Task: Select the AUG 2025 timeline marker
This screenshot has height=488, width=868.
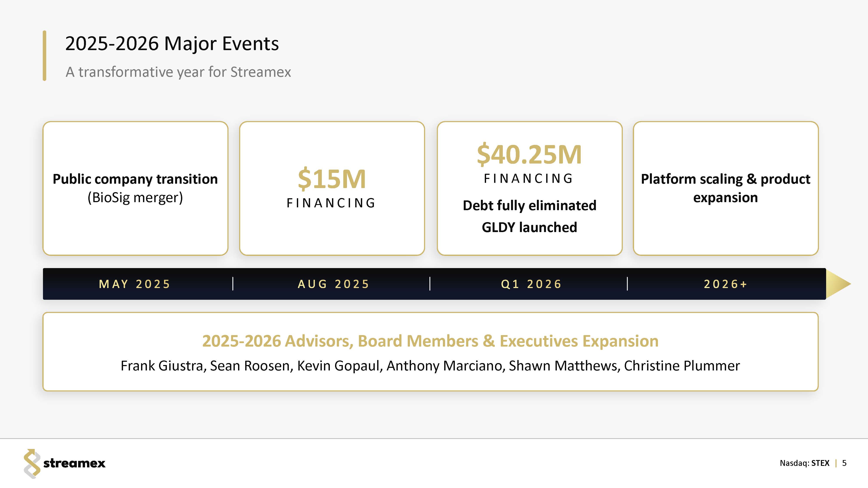Action: pyautogui.click(x=334, y=284)
